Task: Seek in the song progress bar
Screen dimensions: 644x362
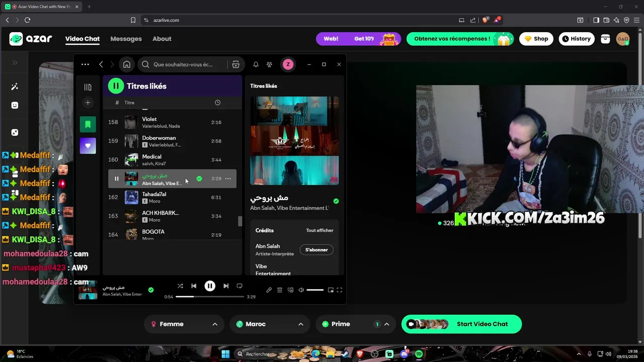Action: 210,297
